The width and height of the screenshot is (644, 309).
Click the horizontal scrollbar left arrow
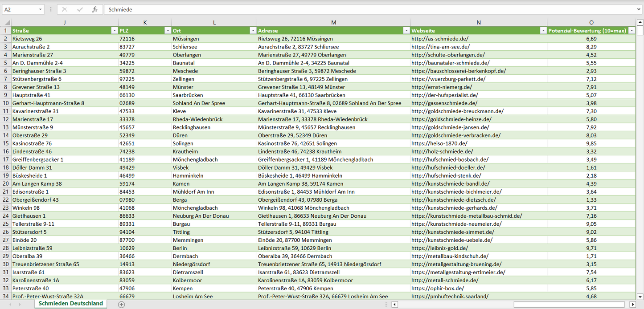coord(394,305)
